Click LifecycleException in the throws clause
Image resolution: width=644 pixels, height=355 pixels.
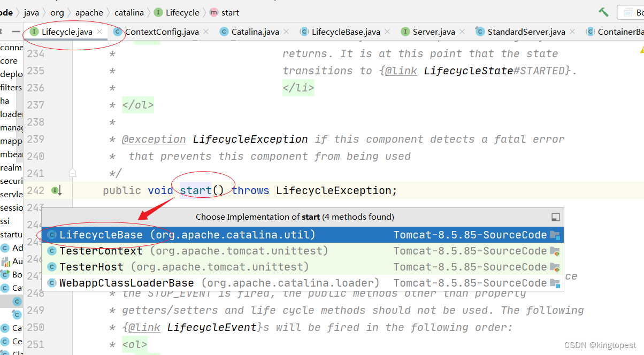334,190
